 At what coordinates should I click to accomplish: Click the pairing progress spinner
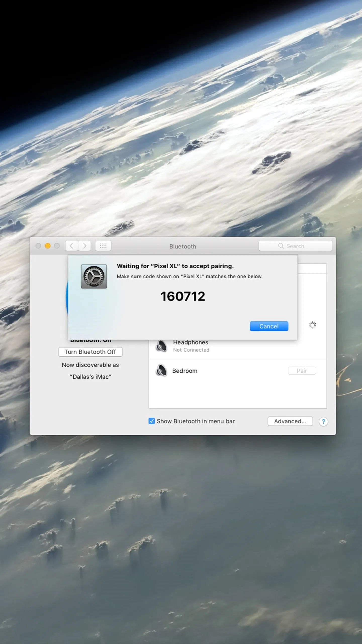click(x=312, y=325)
